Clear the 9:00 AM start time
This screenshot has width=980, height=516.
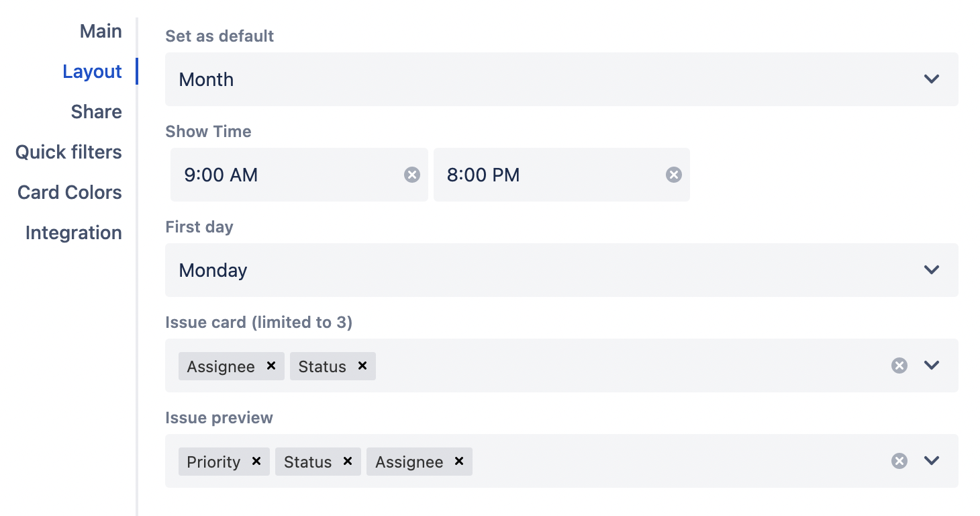click(x=412, y=175)
